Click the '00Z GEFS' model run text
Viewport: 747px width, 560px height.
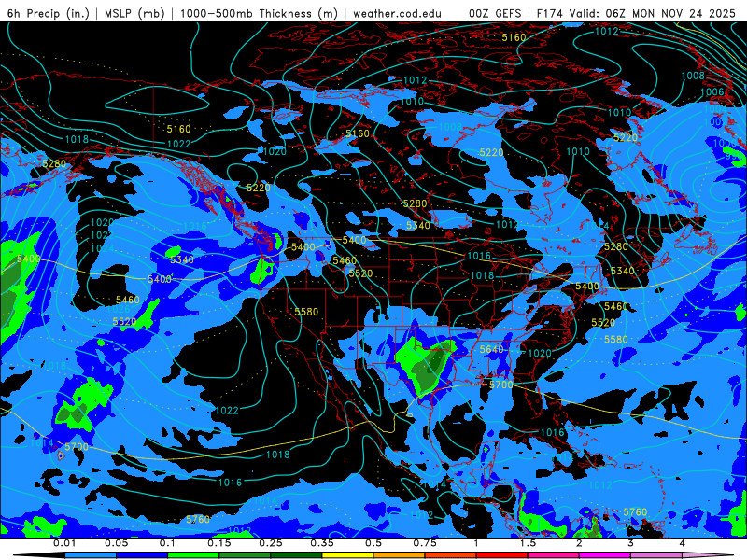coord(495,13)
